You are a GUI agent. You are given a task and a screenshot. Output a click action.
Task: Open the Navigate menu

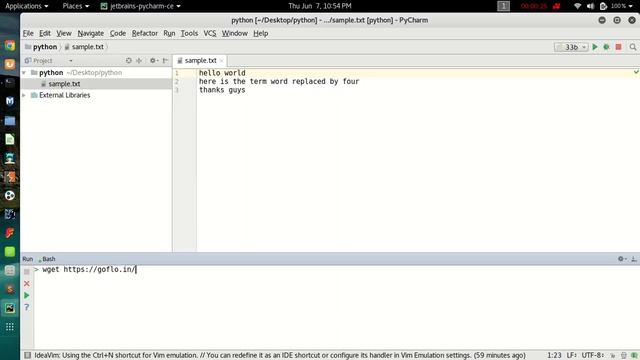(x=91, y=33)
